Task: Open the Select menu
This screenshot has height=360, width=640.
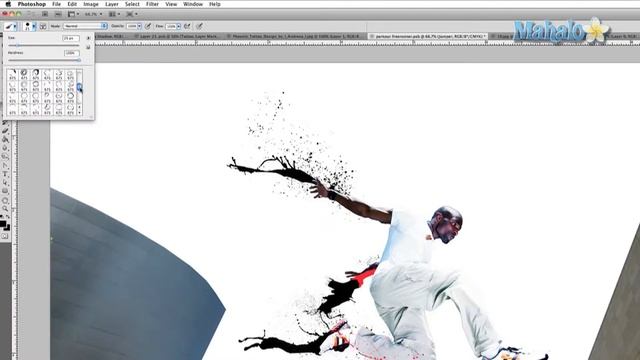Action: pos(132,4)
